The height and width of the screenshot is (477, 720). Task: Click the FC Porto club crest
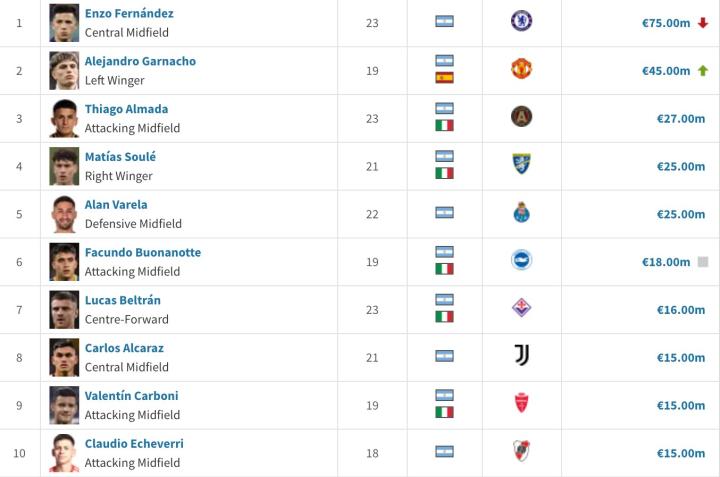[x=521, y=213]
